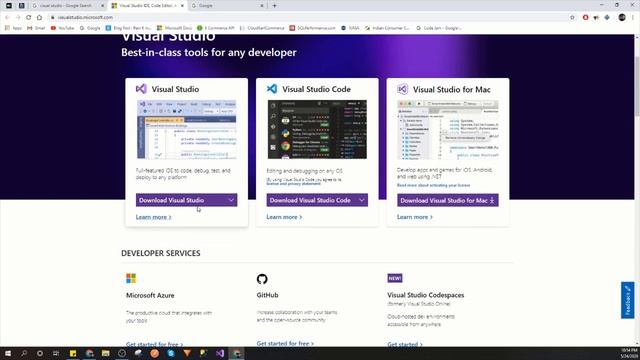Click Download Visual Studio for Mac button

[448, 200]
